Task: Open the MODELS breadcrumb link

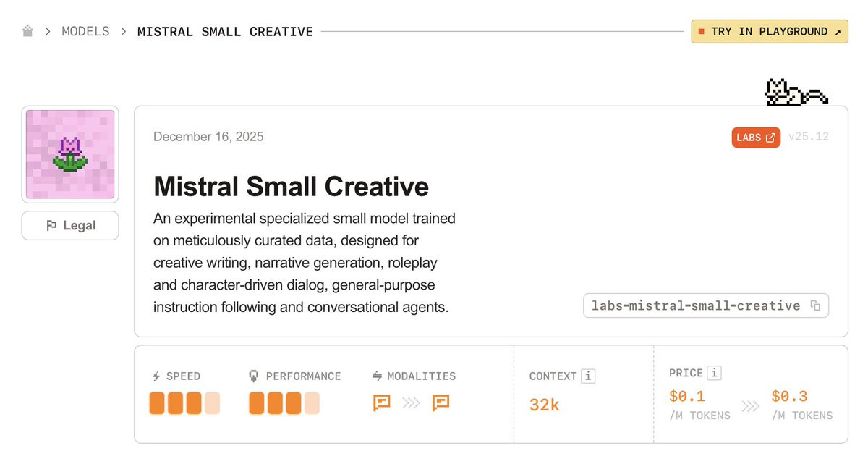Action: click(x=85, y=32)
